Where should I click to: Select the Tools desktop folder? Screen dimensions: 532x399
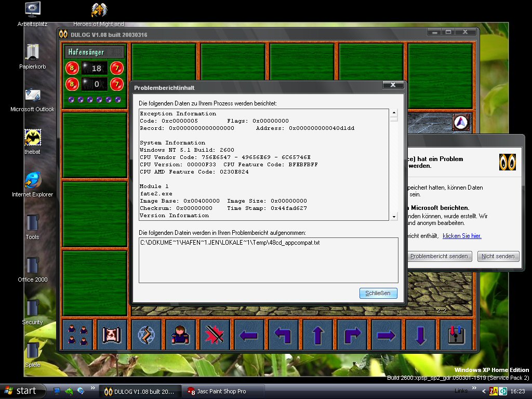(33, 228)
